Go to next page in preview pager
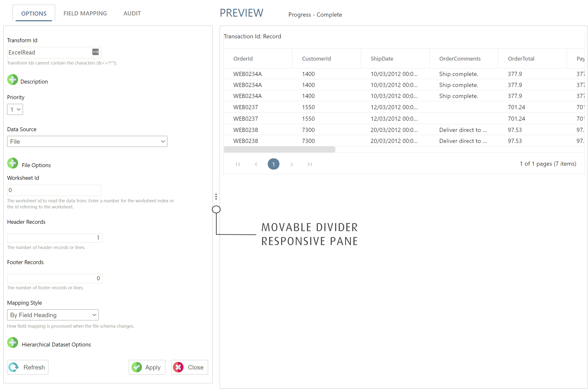Image resolution: width=588 pixels, height=389 pixels. click(x=292, y=164)
